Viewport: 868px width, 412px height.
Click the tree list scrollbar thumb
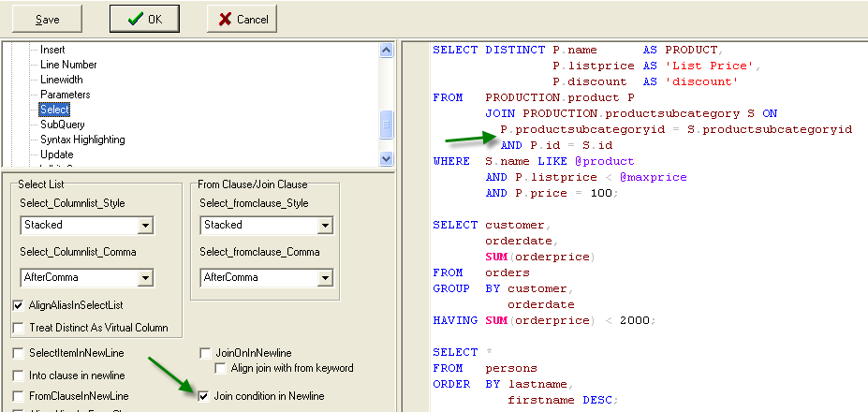pyautogui.click(x=387, y=125)
